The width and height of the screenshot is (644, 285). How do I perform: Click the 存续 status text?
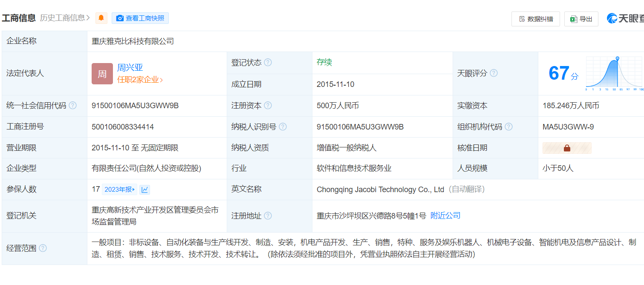[324, 63]
